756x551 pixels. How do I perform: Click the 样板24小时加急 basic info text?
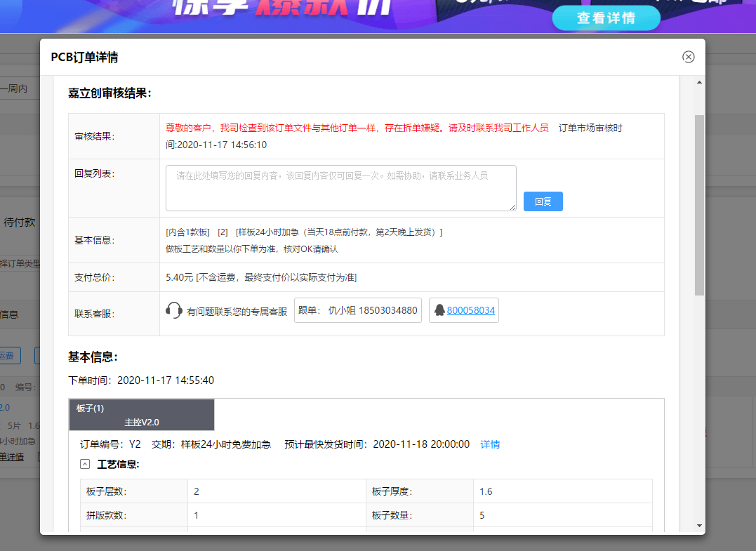click(339, 232)
